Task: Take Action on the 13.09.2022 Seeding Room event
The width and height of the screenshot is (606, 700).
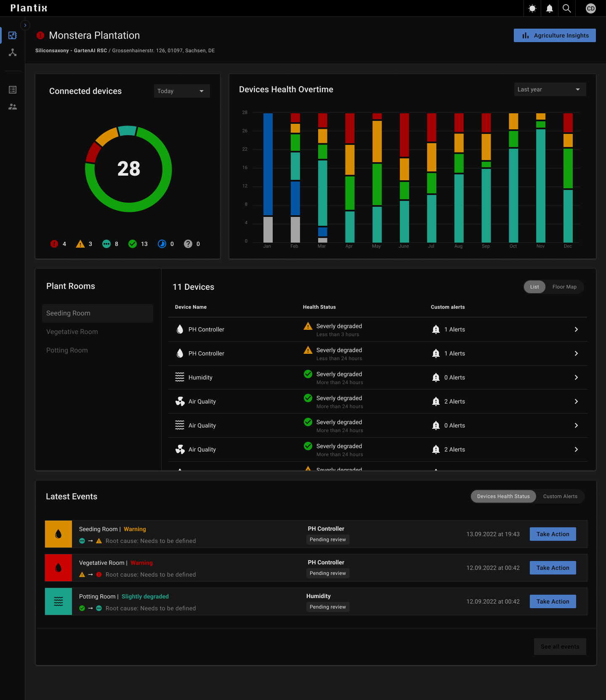Action: coord(553,534)
